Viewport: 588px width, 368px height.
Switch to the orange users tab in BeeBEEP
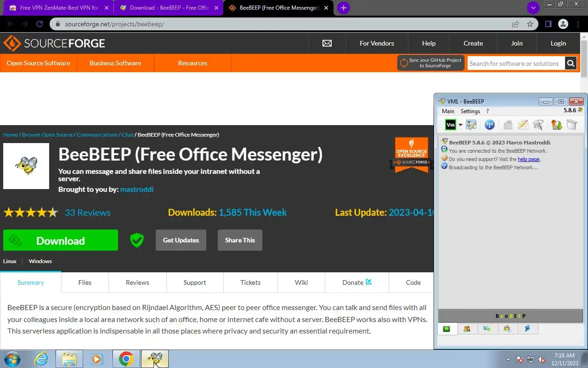[x=467, y=329]
